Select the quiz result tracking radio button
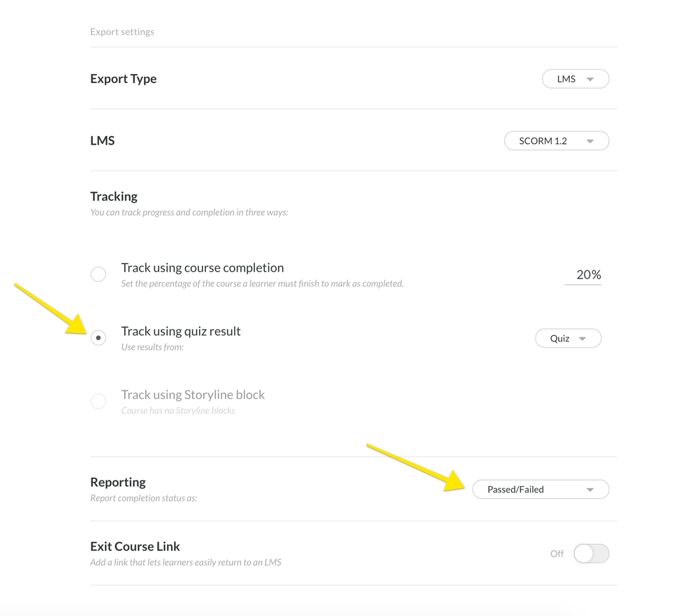 point(98,338)
